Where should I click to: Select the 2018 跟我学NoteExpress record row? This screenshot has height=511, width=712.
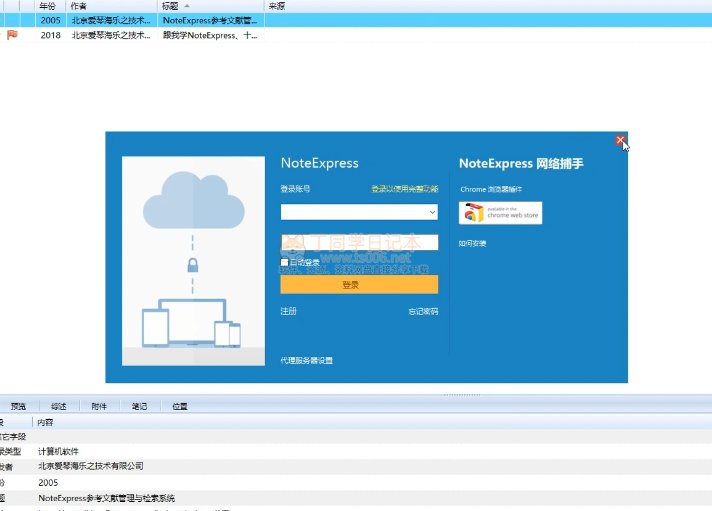click(x=210, y=35)
